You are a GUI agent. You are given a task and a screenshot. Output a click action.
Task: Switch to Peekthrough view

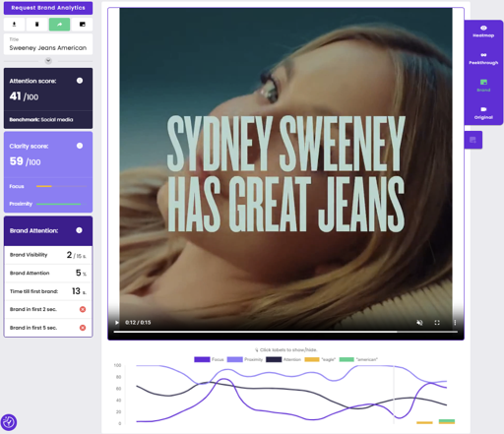483,59
